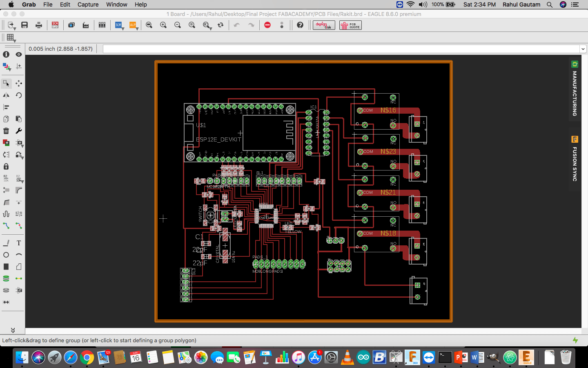Viewport: 588px width, 368px height.
Task: Open the Manufacturing side panel
Action: pos(575,90)
